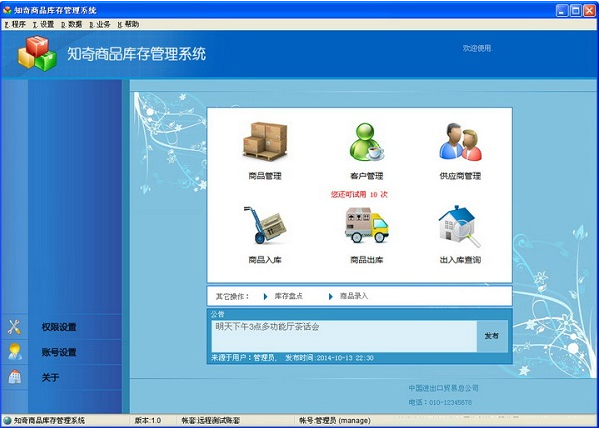Click the colored cubes application logo
The height and width of the screenshot is (428, 599).
coord(37,54)
